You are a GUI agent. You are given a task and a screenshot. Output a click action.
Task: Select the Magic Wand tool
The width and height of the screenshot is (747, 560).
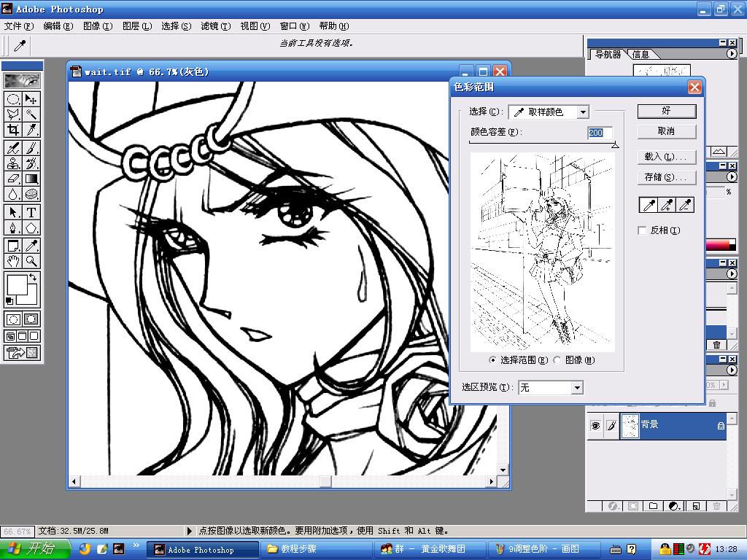coord(31,114)
